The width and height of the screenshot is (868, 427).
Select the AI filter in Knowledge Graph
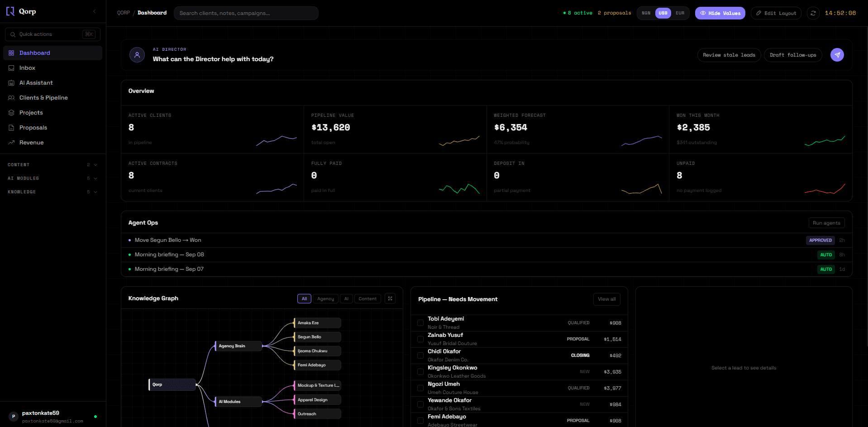pyautogui.click(x=346, y=299)
